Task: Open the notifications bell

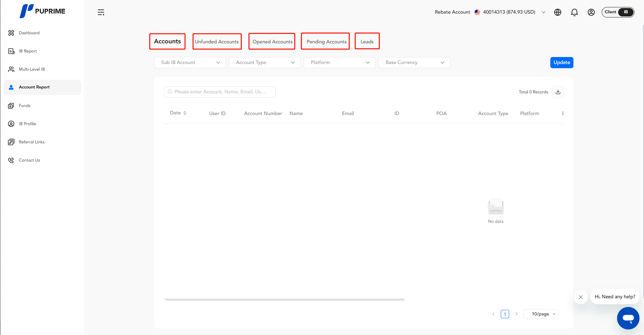Action: coord(574,12)
